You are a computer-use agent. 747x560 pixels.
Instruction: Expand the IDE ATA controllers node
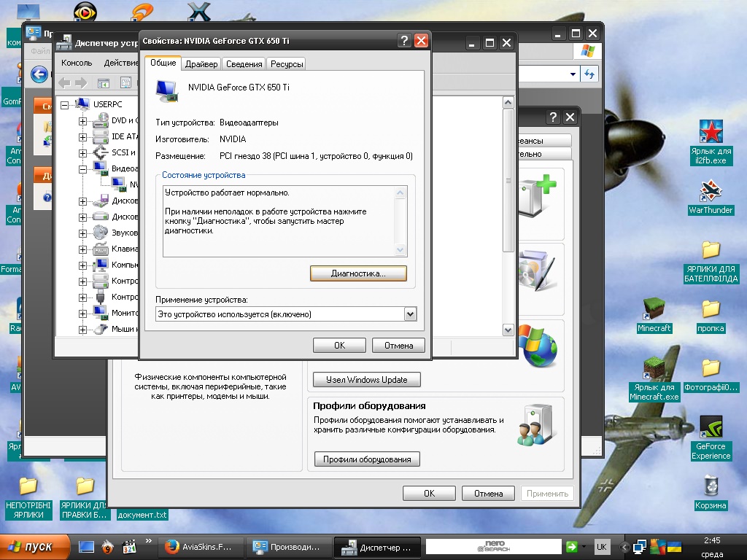[82, 137]
